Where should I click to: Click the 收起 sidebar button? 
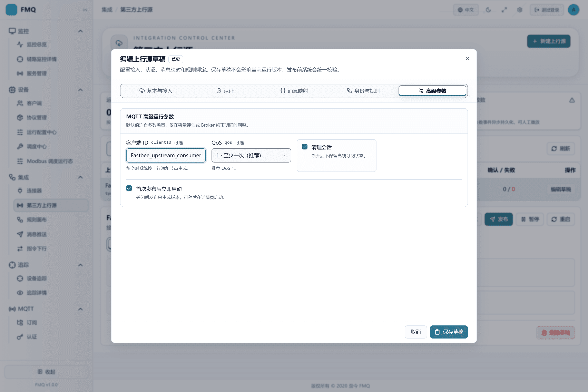46,372
